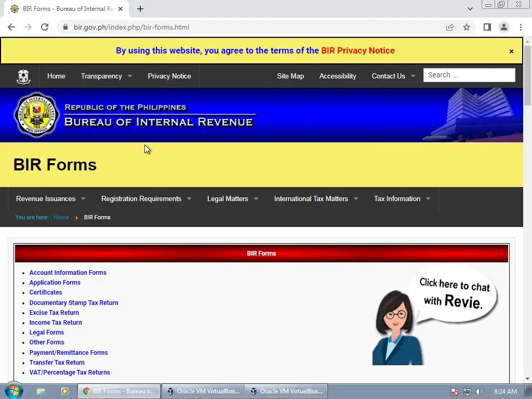
Task: Open Payment/Remittance Forms link
Action: click(69, 353)
